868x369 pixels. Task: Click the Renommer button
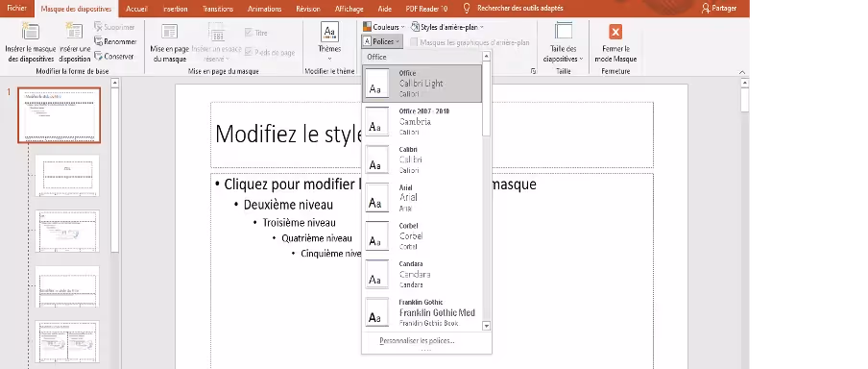(115, 41)
